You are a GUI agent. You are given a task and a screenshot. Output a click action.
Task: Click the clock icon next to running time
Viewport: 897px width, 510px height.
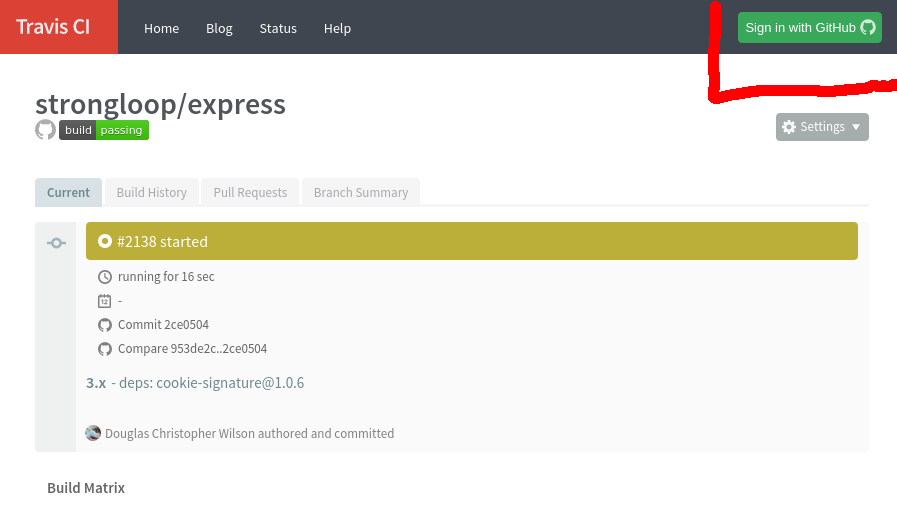tap(105, 277)
